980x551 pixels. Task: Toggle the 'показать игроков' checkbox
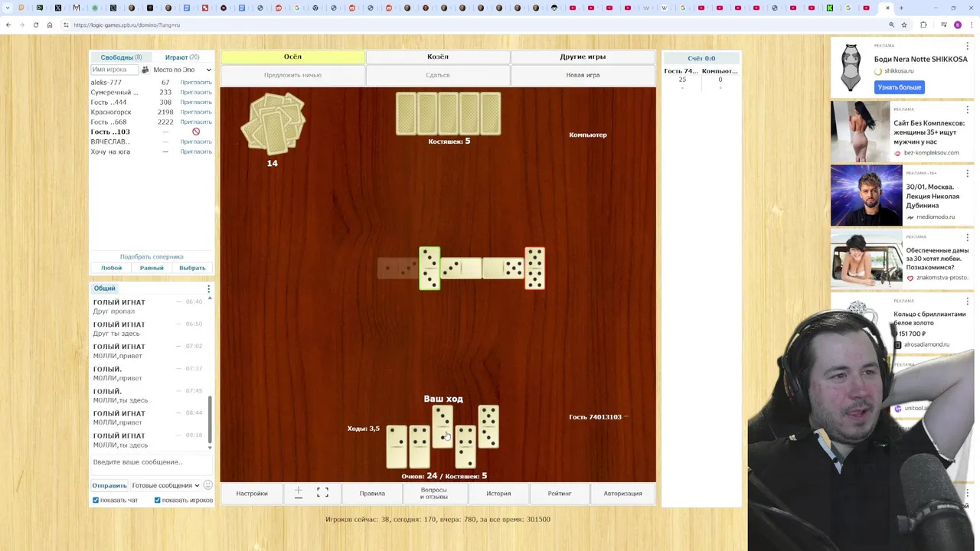(x=158, y=500)
